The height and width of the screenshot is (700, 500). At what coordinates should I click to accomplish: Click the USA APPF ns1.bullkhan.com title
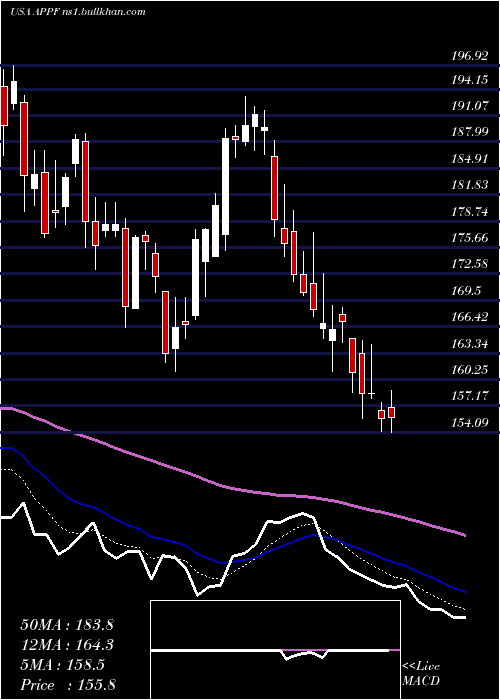coord(78,12)
